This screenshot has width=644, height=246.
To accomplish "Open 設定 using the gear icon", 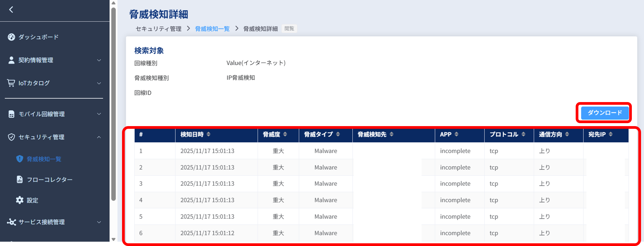I will [19, 200].
